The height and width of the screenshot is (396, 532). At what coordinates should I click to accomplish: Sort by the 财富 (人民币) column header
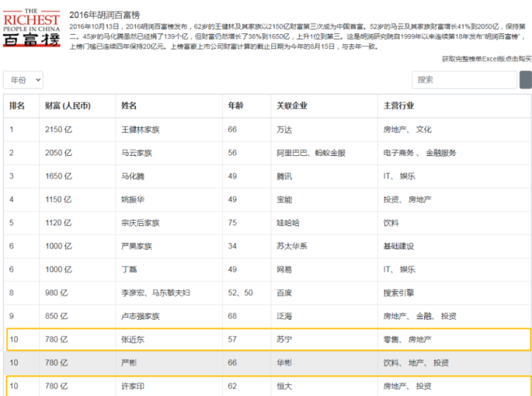68,106
